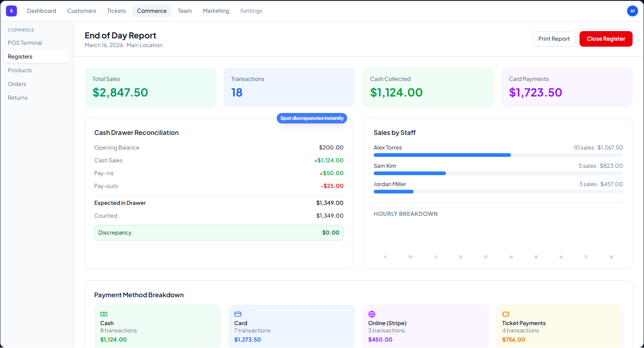This screenshot has height=348, width=644.
Task: Open the AT user avatar menu
Action: pos(633,11)
